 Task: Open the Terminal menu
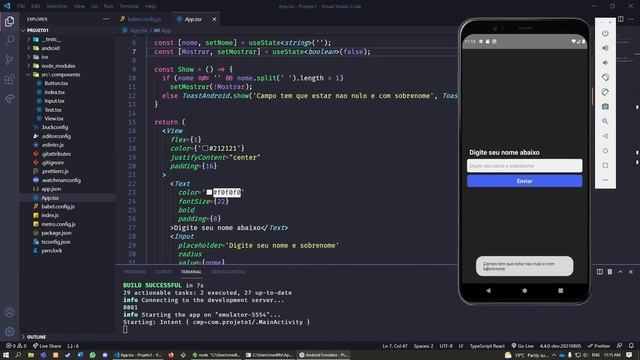pyautogui.click(x=129, y=6)
